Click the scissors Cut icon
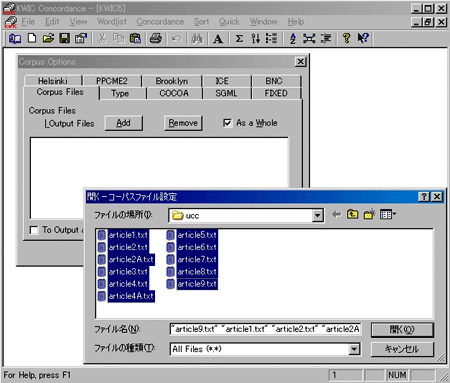 point(102,38)
